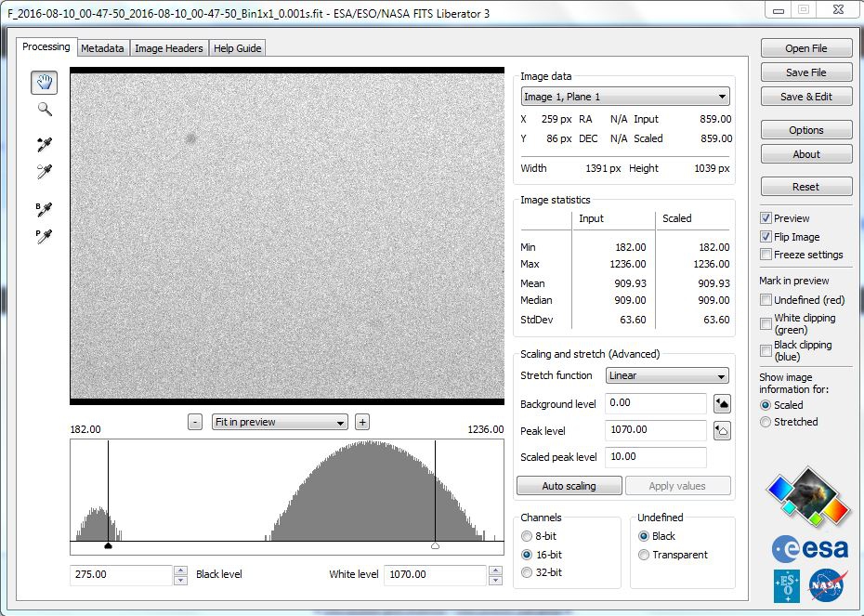Select the magnifier Zoom tool
This screenshot has height=616, width=864.
(x=44, y=110)
